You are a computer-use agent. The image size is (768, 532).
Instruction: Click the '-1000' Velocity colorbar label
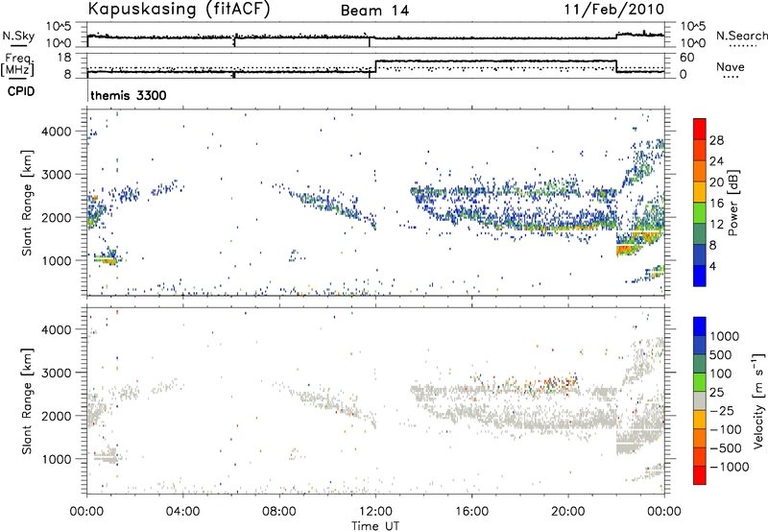pyautogui.click(x=730, y=467)
